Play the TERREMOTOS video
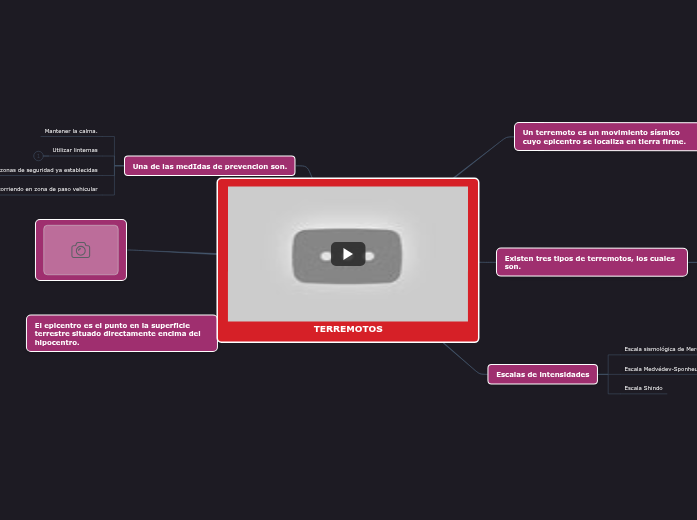Viewport: 697px width, 520px height. 347,254
